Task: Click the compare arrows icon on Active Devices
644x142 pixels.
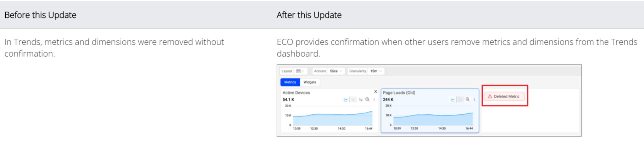Action: (x=361, y=100)
